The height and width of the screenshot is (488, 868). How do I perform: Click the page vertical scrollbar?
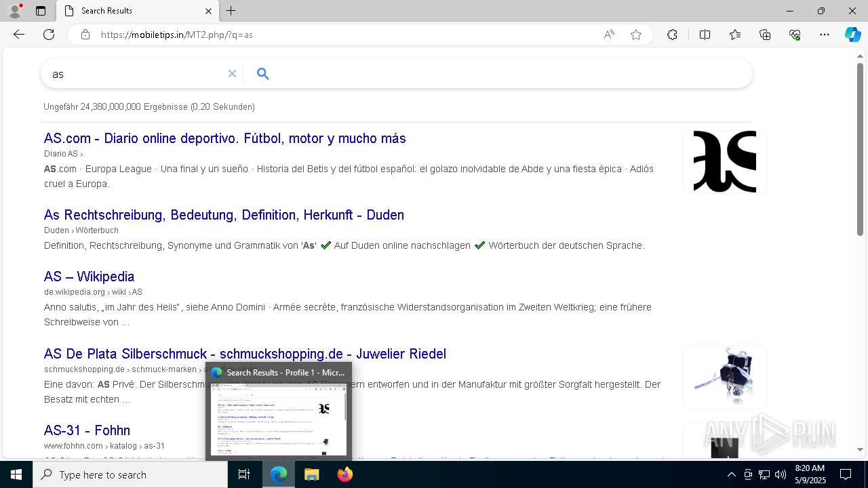tap(860, 149)
